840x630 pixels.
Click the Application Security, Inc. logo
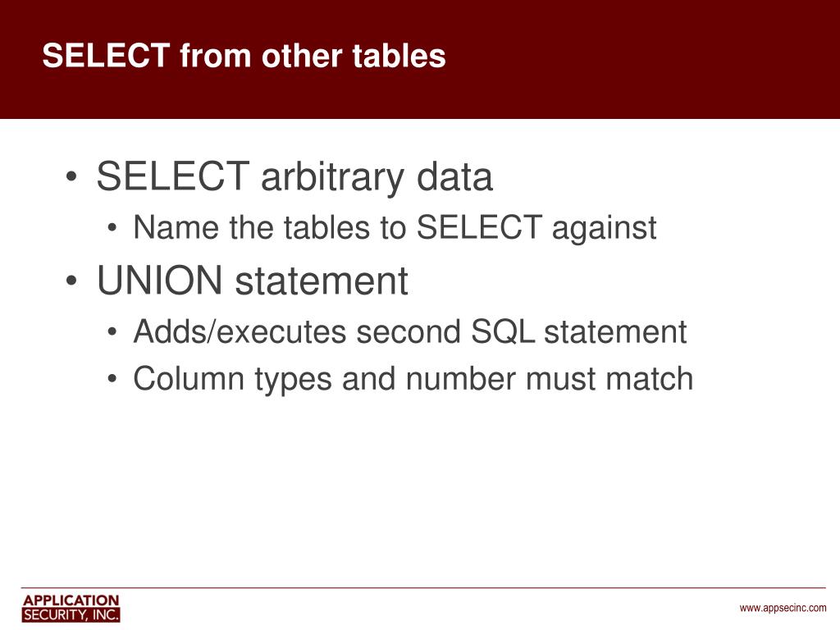coord(71,608)
